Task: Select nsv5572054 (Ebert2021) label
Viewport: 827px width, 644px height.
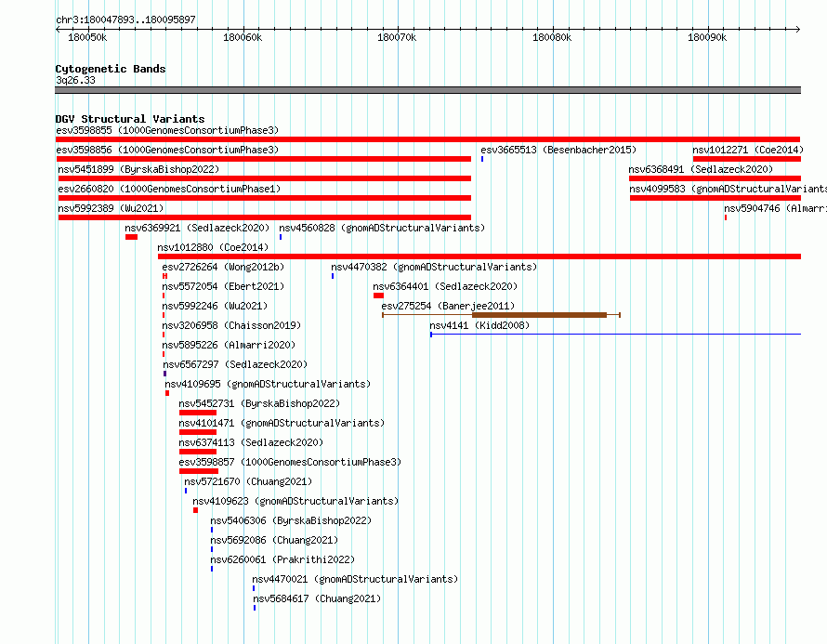Action: click(x=223, y=286)
